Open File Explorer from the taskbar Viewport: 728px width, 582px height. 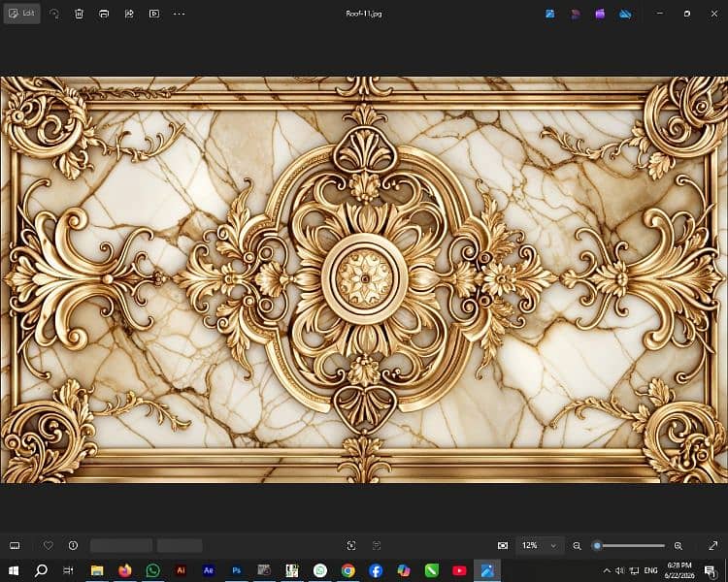coord(97,570)
